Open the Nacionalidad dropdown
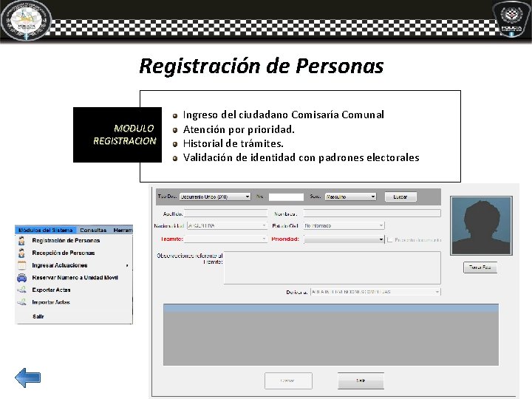The height and width of the screenshot is (399, 532). click(x=227, y=225)
